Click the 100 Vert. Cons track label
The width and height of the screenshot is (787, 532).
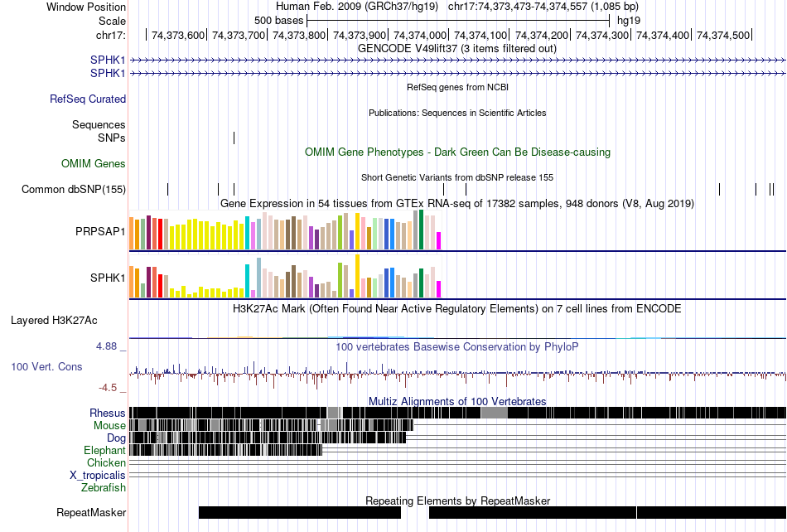(46, 366)
